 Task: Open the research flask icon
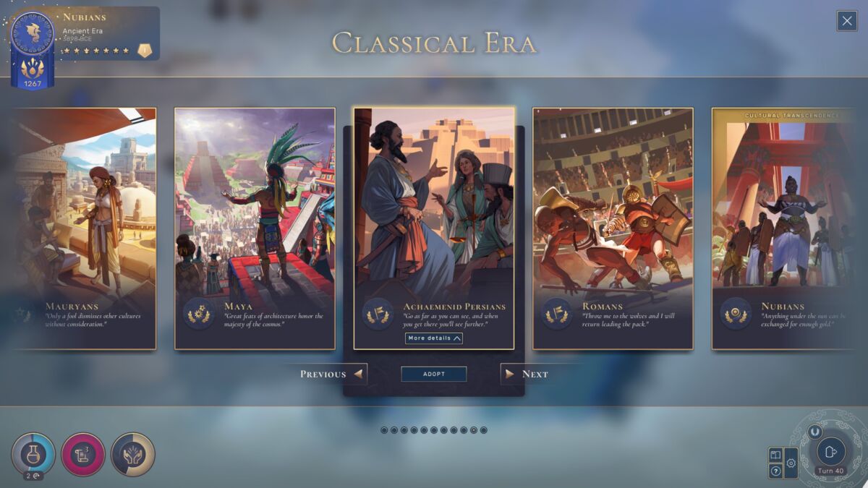(x=33, y=454)
